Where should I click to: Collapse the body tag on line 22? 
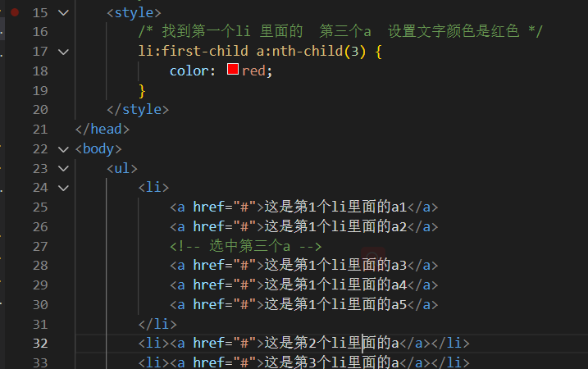pyautogui.click(x=64, y=149)
